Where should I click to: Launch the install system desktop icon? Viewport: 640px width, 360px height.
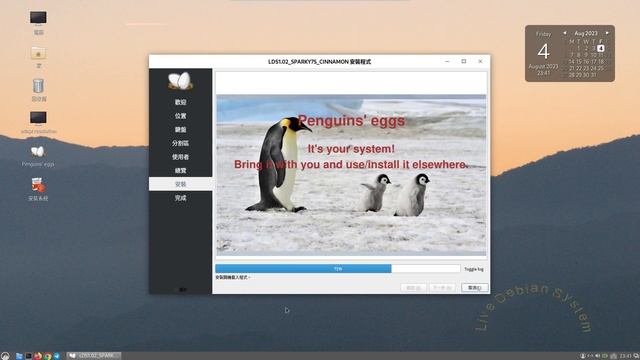[x=38, y=189]
